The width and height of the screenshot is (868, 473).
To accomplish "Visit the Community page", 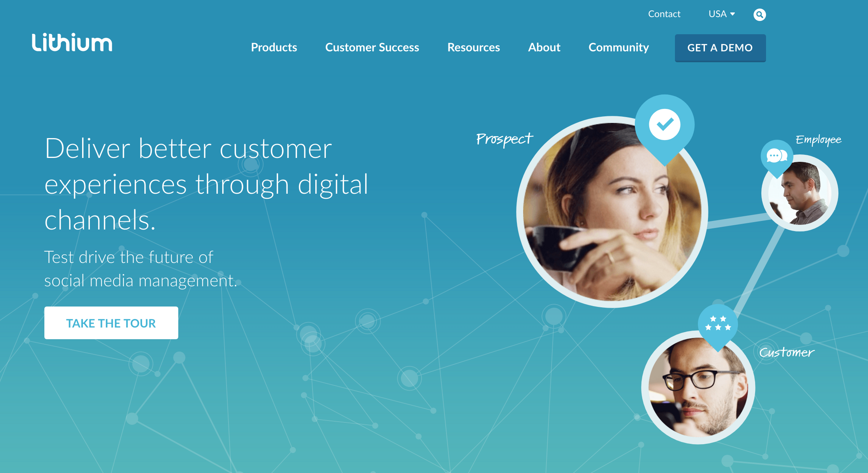I will (x=618, y=47).
